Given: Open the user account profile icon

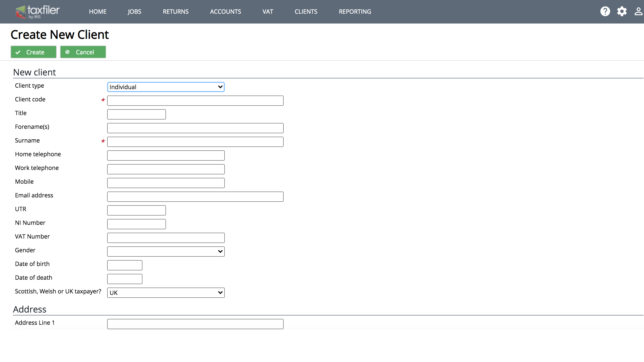Looking at the screenshot, I should 638,12.
